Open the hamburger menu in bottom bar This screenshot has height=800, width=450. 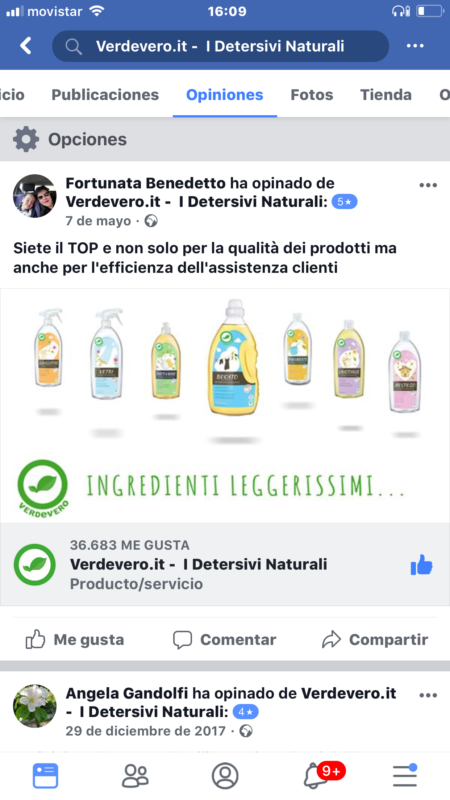(405, 776)
